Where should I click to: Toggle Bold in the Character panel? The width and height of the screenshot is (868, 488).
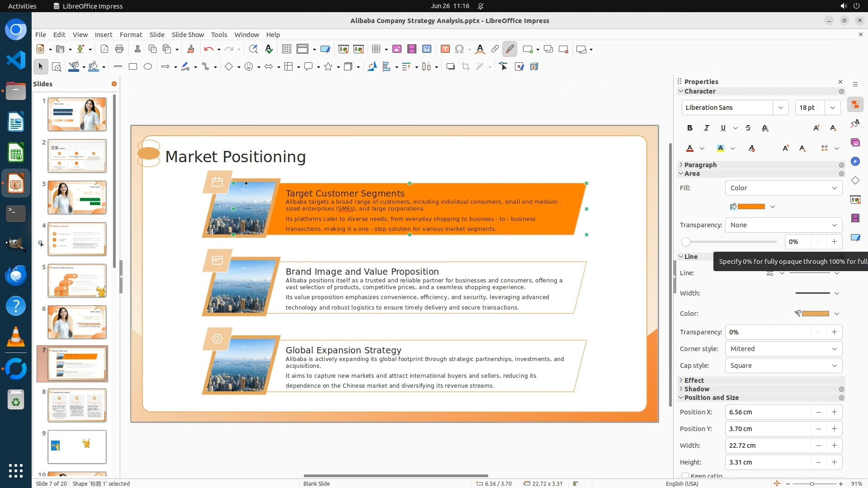pyautogui.click(x=689, y=128)
